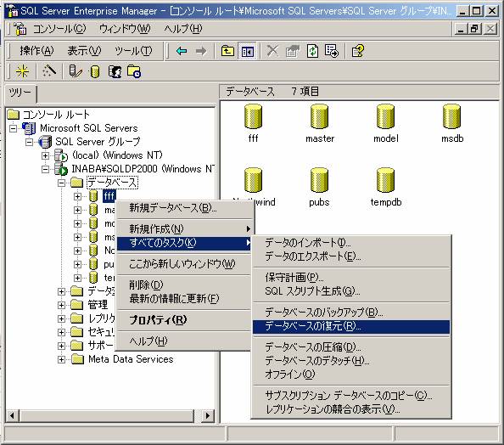
Task: Toggle the Show/Hide console tree icon
Action: tap(247, 51)
